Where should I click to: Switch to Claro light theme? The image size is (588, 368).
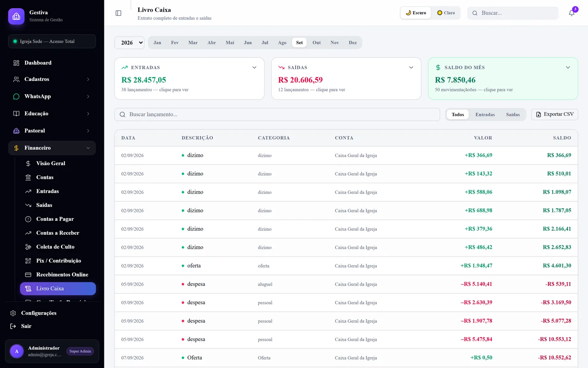(x=446, y=13)
